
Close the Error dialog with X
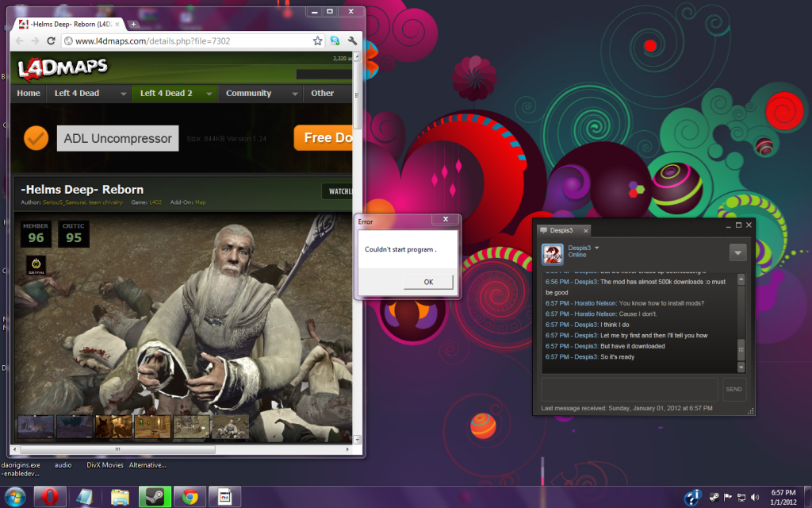tap(446, 219)
